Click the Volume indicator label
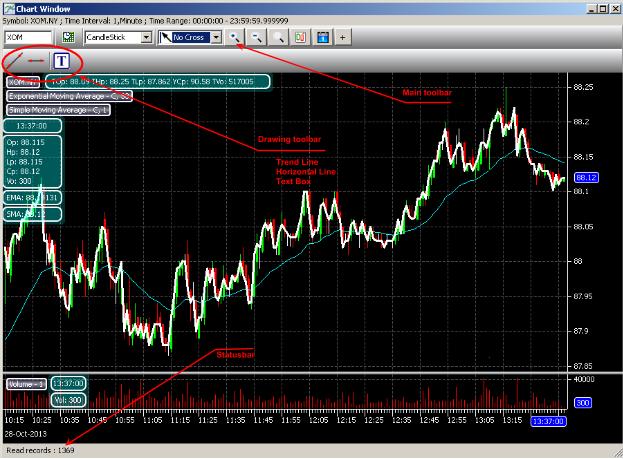Viewport: 623px width, 459px height. (x=23, y=383)
